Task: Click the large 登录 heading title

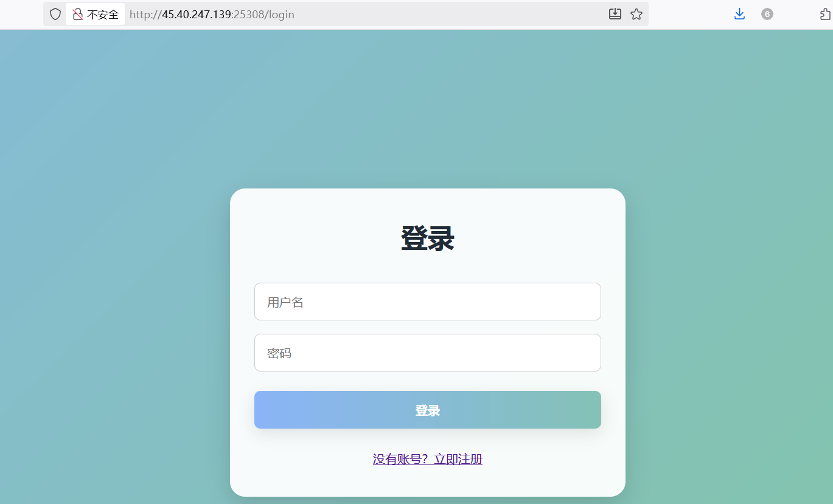Action: 427,238
